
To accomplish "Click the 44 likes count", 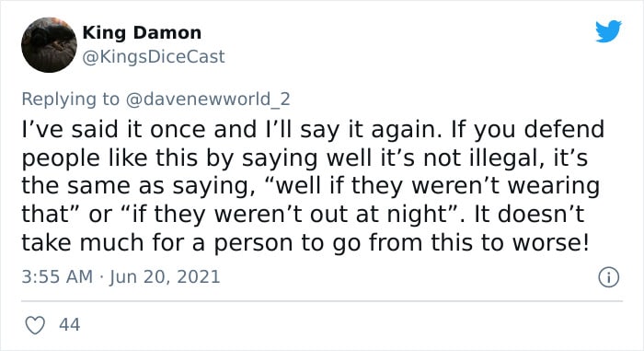I will (x=69, y=324).
